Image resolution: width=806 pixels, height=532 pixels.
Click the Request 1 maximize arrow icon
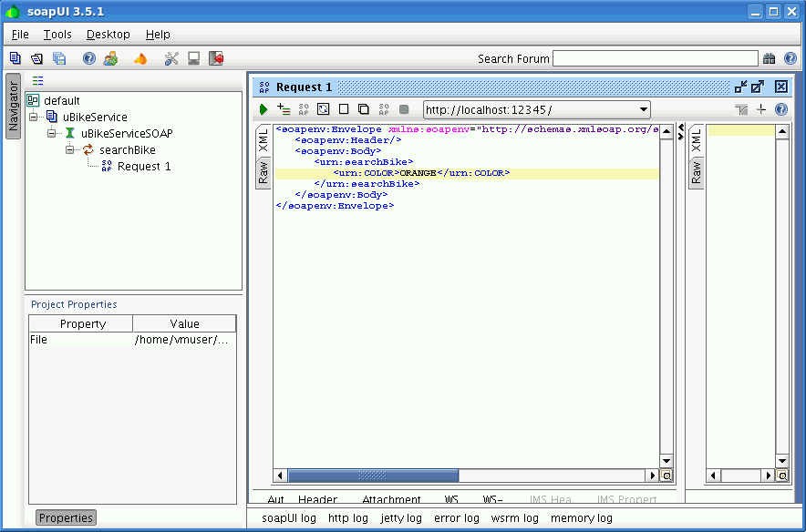pos(758,87)
